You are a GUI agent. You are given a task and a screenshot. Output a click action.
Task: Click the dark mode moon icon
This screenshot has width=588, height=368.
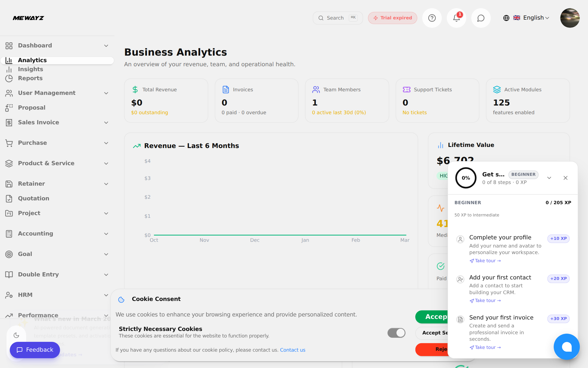tap(17, 335)
